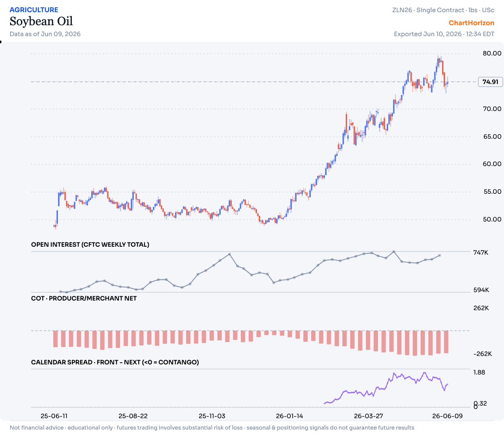Select the Soybean Oil chart title

pyautogui.click(x=41, y=21)
